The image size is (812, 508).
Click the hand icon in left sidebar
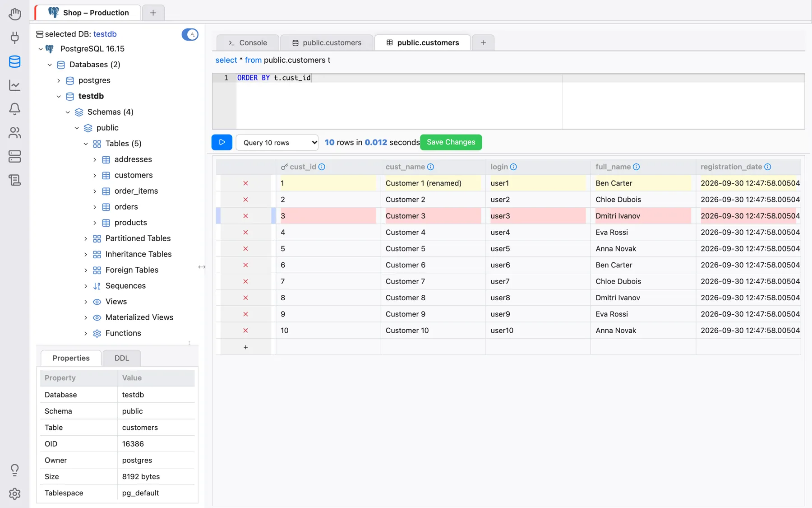14,14
